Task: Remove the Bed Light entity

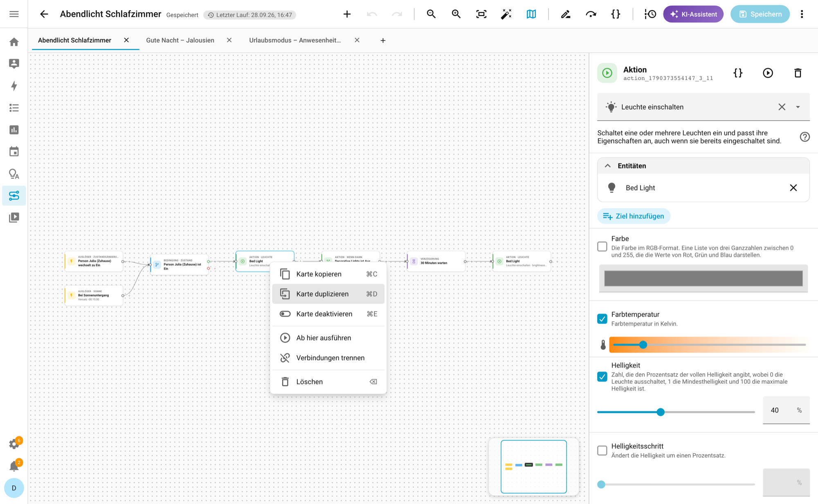Action: pyautogui.click(x=793, y=188)
